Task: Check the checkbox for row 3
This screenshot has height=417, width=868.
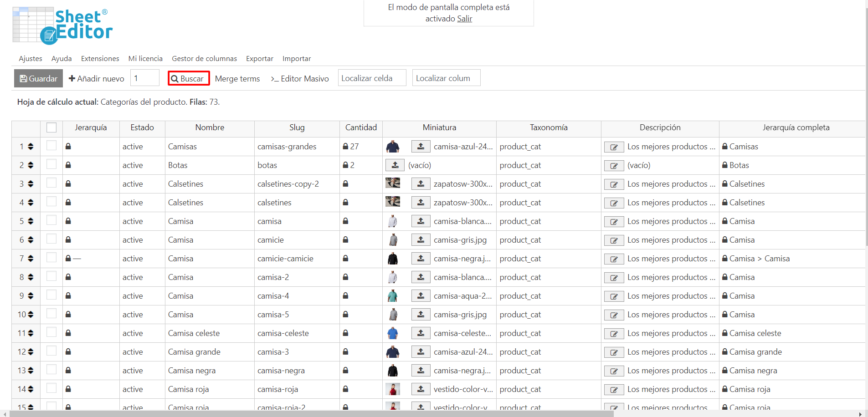Action: point(51,183)
